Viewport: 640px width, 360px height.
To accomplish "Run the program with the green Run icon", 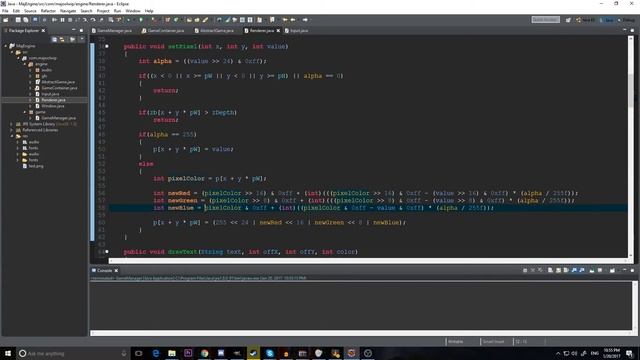I will tap(141, 20).
